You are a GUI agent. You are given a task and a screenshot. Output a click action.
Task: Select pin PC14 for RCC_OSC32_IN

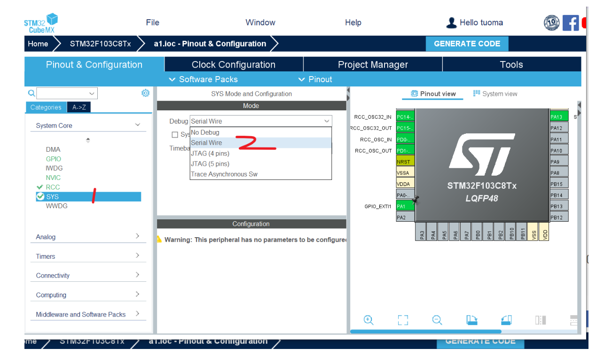(405, 116)
